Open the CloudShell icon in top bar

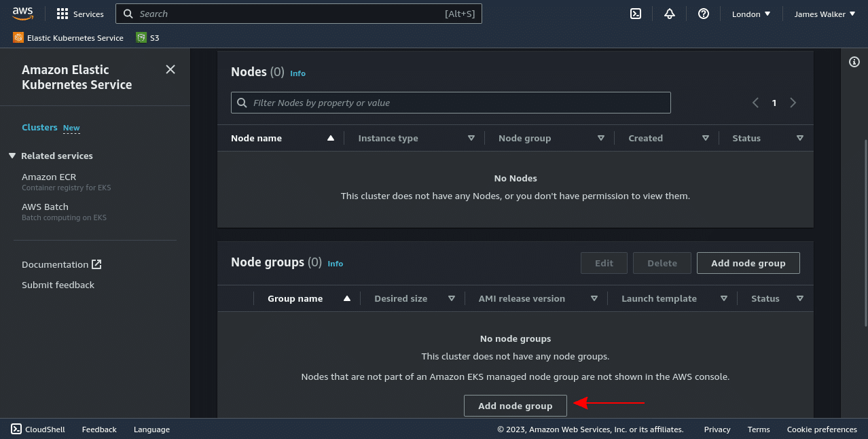(x=636, y=14)
